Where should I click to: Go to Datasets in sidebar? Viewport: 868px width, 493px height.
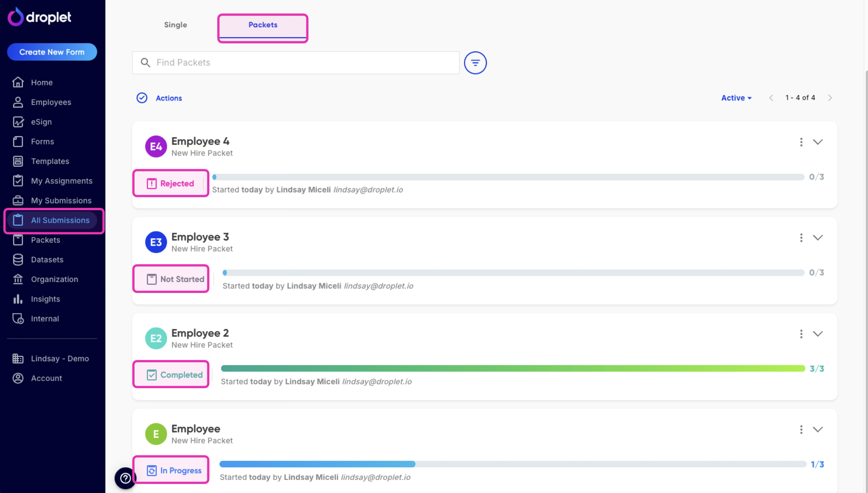point(47,260)
